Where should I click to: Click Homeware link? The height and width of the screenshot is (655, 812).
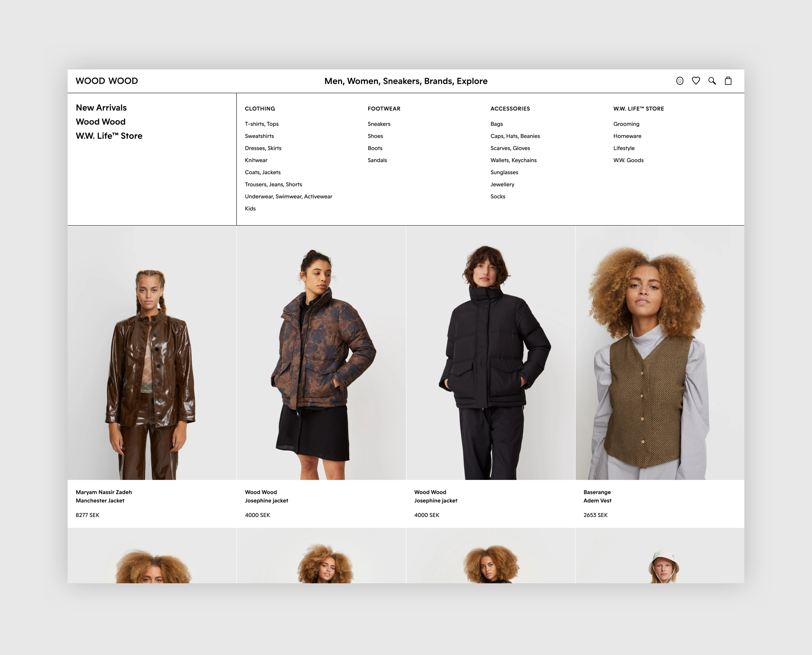(627, 136)
